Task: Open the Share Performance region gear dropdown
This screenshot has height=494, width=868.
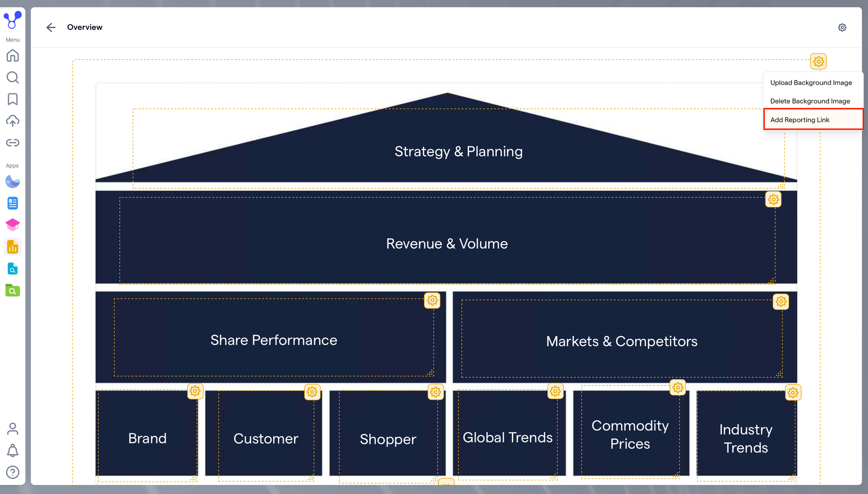Action: (x=433, y=301)
